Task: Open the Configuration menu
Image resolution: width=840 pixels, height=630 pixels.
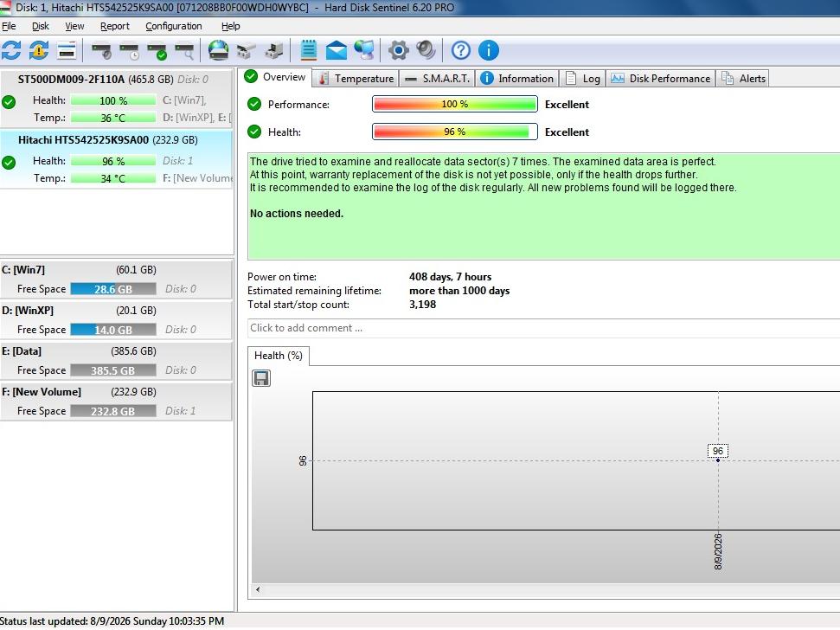Action: 174,26
